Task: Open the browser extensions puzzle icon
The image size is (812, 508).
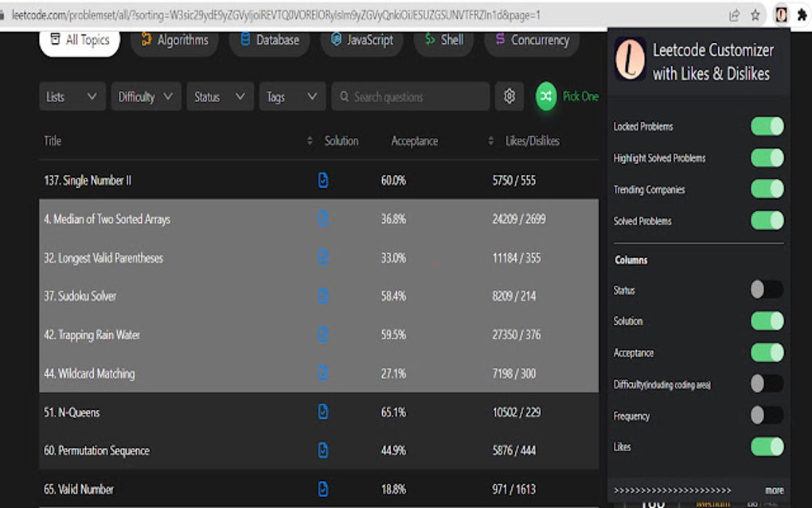Action: coord(802,15)
